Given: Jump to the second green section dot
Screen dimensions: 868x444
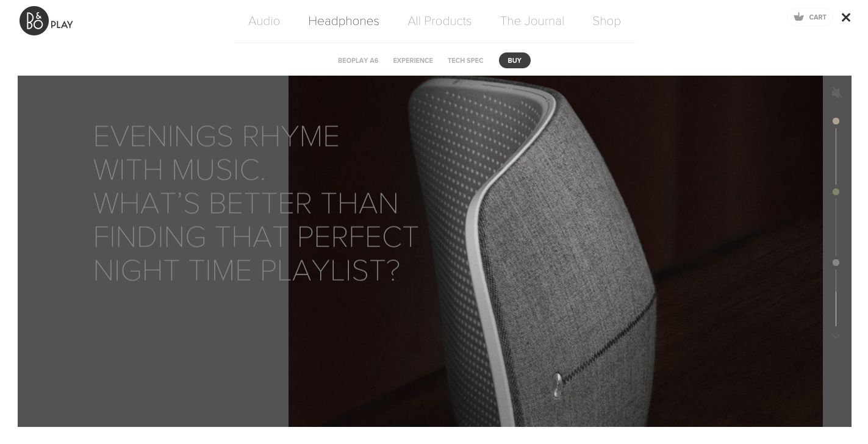Looking at the screenshot, I should pos(836,192).
